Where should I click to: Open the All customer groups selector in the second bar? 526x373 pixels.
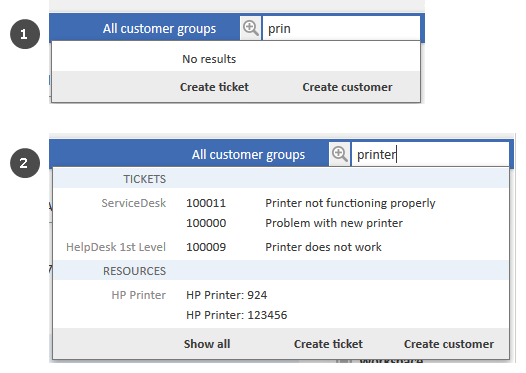pyautogui.click(x=248, y=155)
